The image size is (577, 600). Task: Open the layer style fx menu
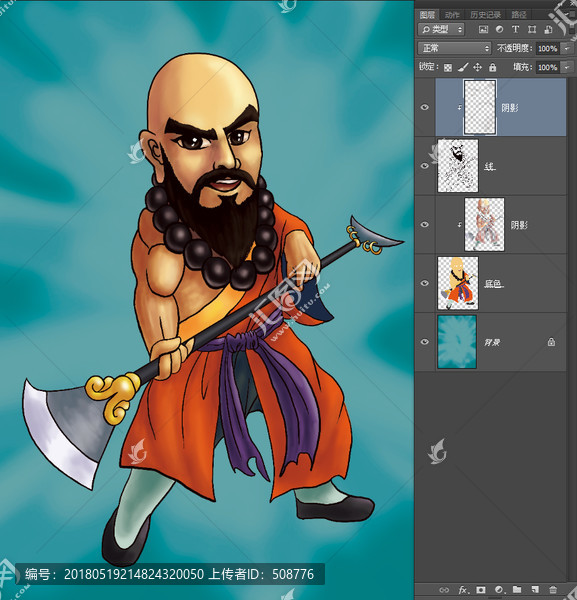pos(464,590)
